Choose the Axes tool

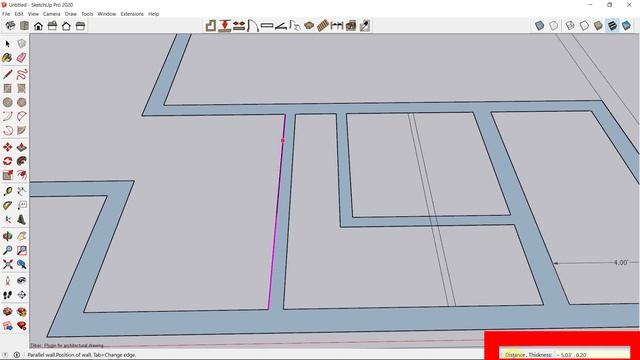7,220
